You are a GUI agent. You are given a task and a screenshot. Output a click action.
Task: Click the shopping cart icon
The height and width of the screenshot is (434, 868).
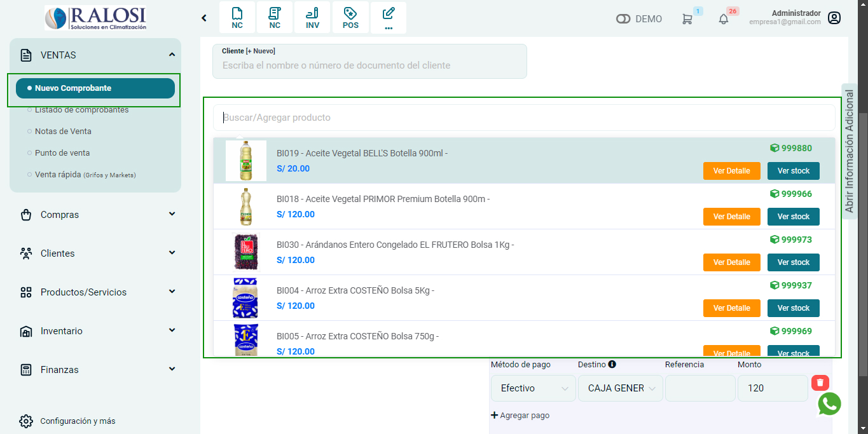tap(687, 19)
